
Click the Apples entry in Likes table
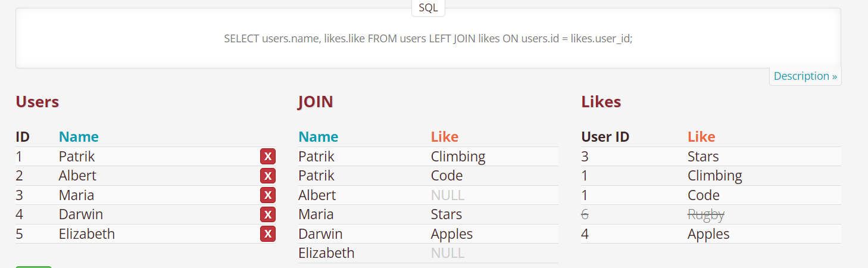708,234
